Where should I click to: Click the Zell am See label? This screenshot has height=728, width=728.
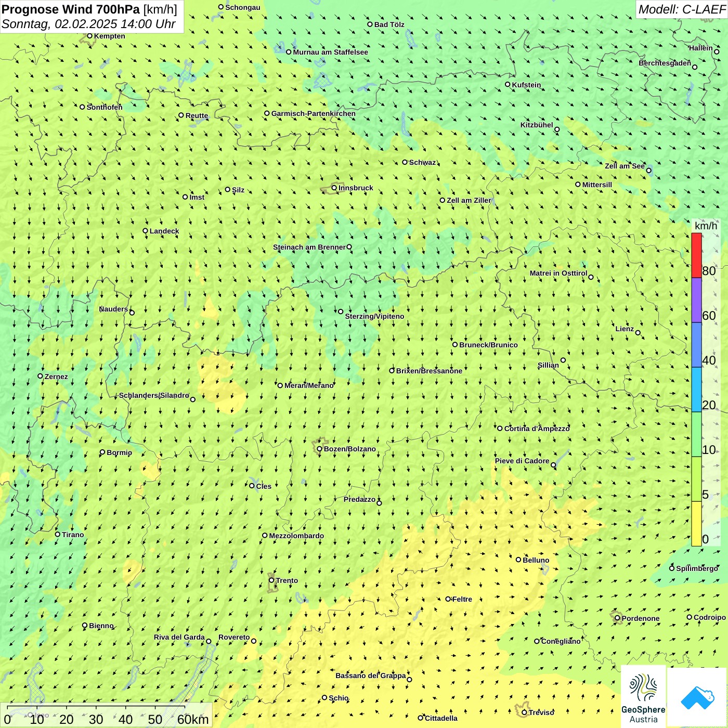point(625,166)
